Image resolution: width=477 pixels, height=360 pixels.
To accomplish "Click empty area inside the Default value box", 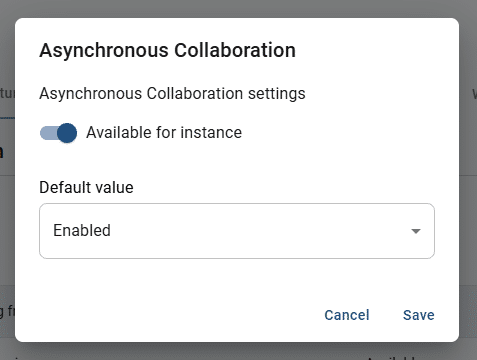I will (x=260, y=231).
